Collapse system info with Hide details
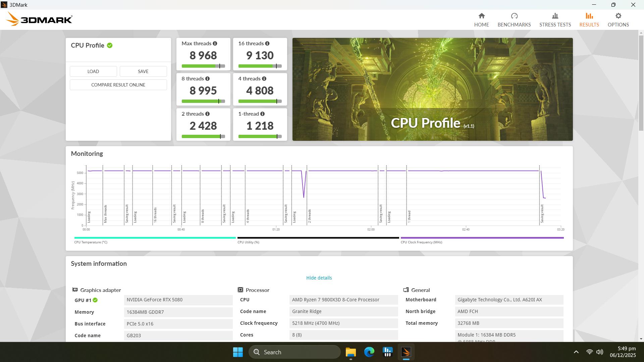Screen dimensions: 644x362 point(319,278)
